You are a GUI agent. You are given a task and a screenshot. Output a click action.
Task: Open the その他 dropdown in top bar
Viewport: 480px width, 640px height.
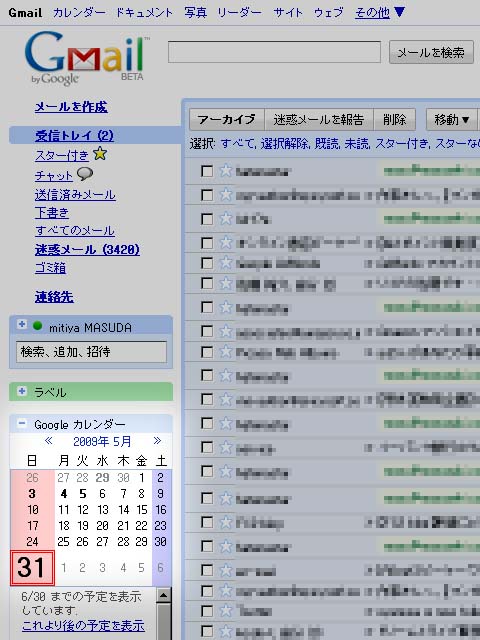(380, 13)
